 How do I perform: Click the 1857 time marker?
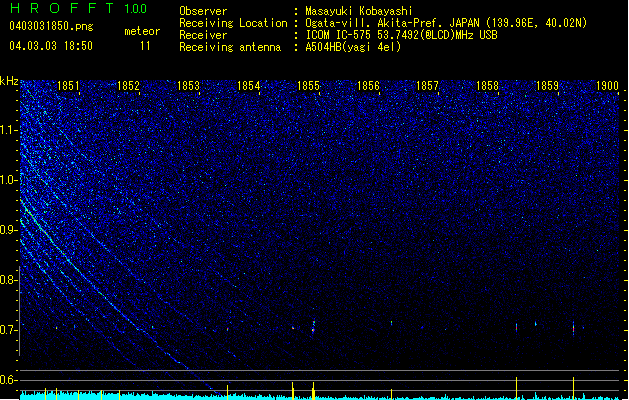pos(427,86)
